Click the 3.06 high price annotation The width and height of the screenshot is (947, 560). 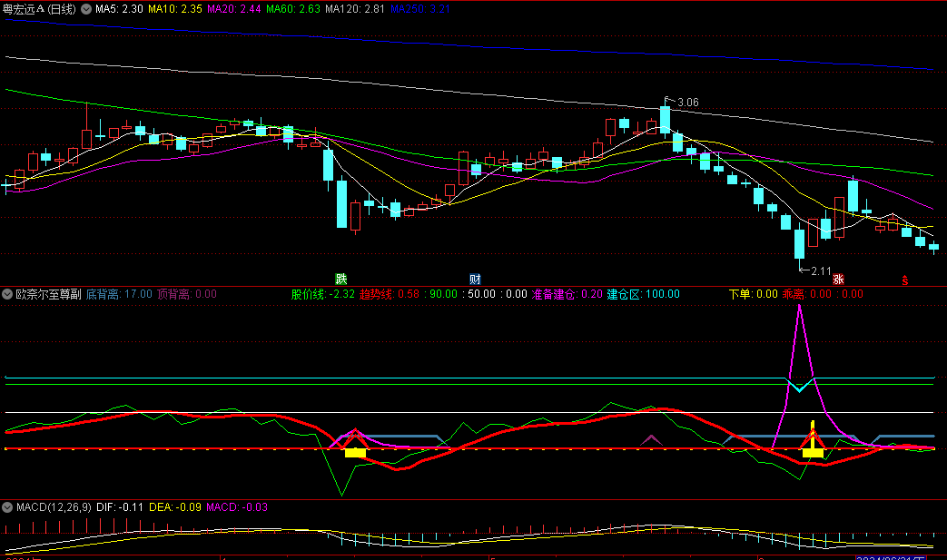click(x=688, y=103)
